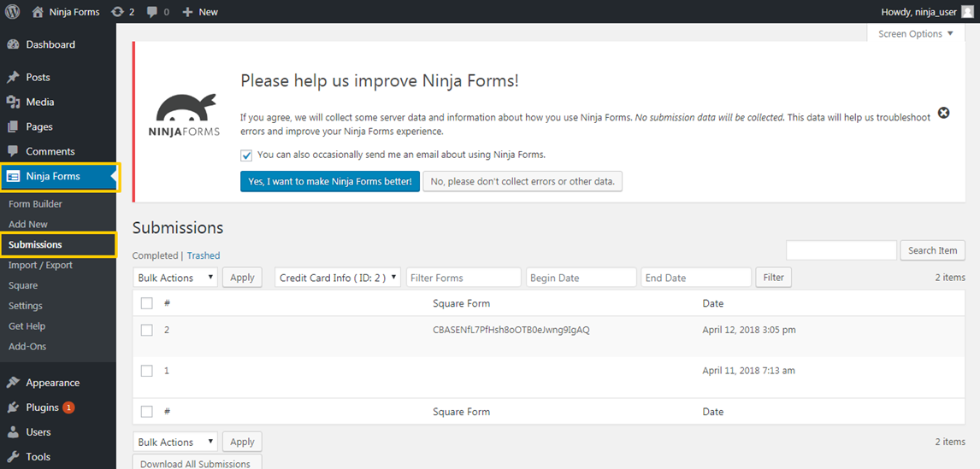Click the Appearance paintbrush icon
The height and width of the screenshot is (469, 980).
click(x=13, y=383)
